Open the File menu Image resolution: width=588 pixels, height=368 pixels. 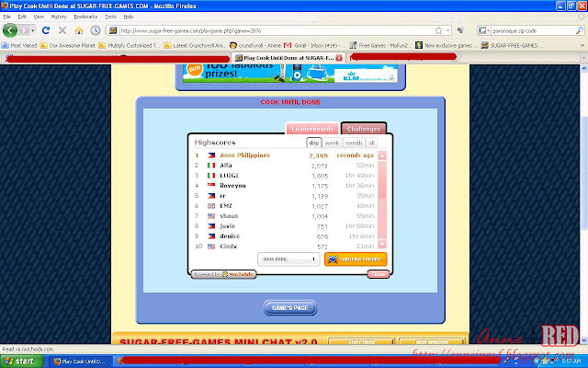[7, 17]
